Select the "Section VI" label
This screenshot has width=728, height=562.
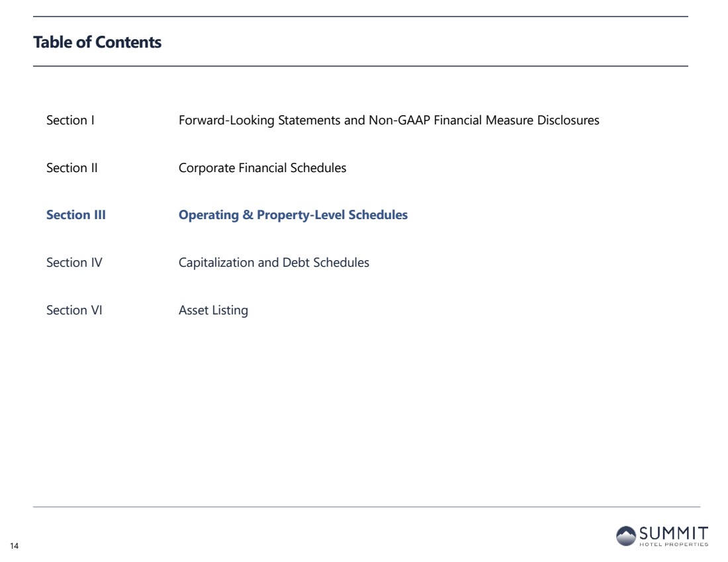coord(74,310)
